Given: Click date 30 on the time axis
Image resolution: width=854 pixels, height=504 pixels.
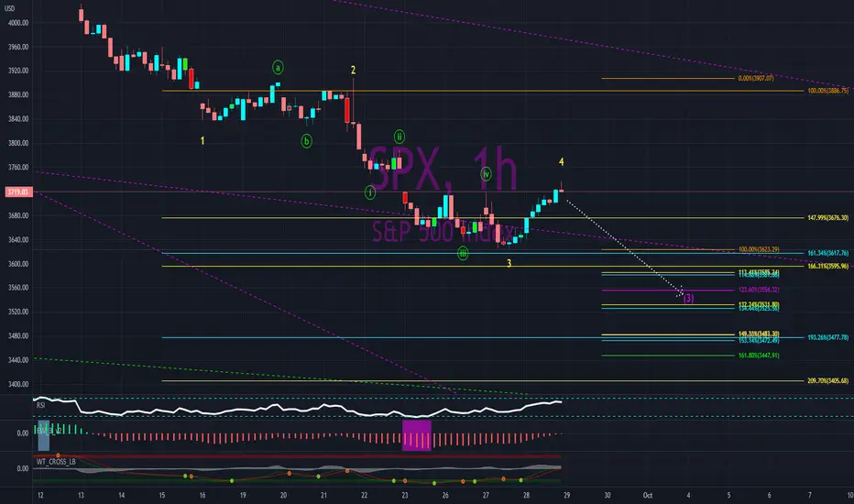Looking at the screenshot, I should [608, 495].
